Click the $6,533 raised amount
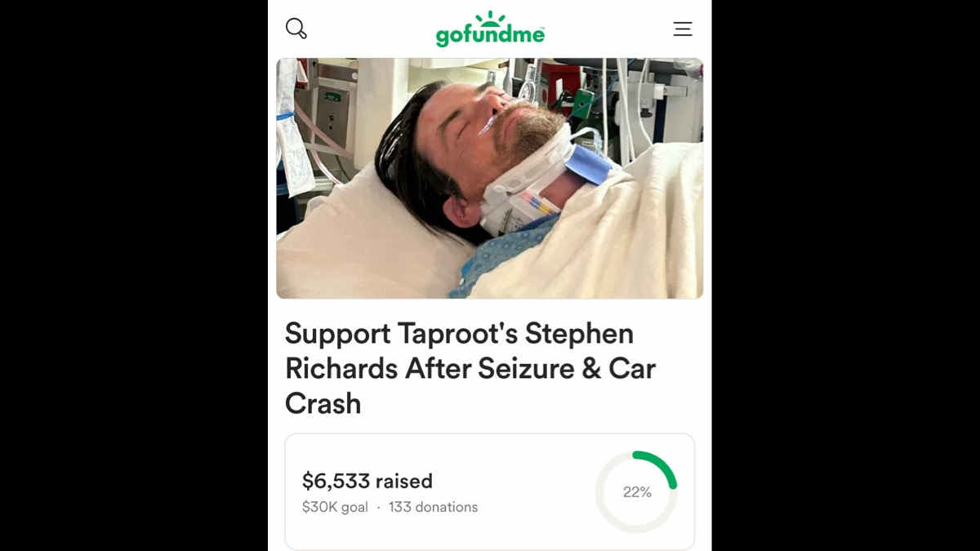The width and height of the screenshot is (980, 551). tap(367, 481)
